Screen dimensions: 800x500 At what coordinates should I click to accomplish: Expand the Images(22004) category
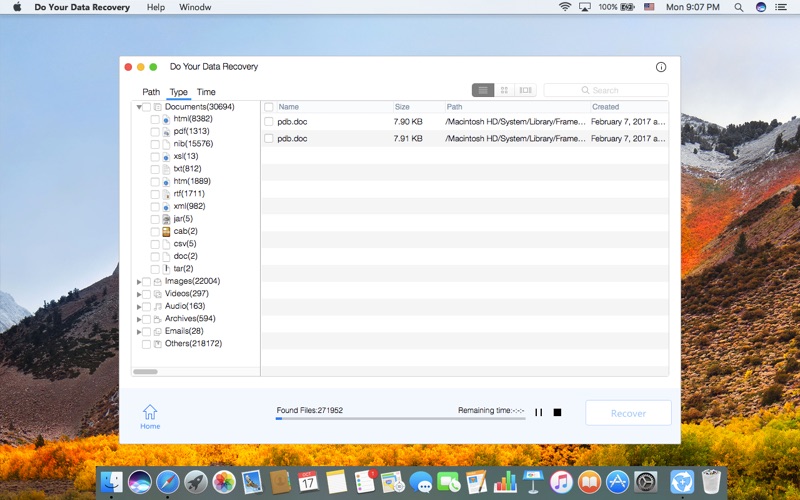[138, 281]
